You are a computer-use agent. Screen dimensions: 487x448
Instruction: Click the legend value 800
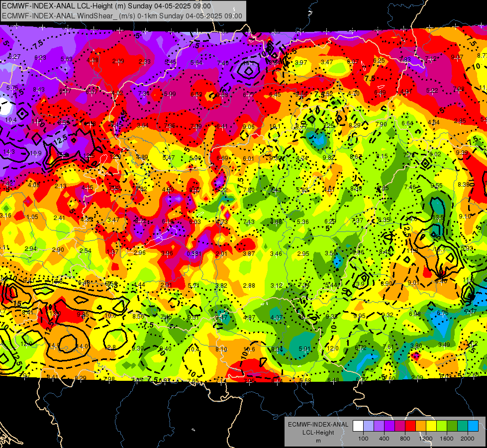(405, 439)
